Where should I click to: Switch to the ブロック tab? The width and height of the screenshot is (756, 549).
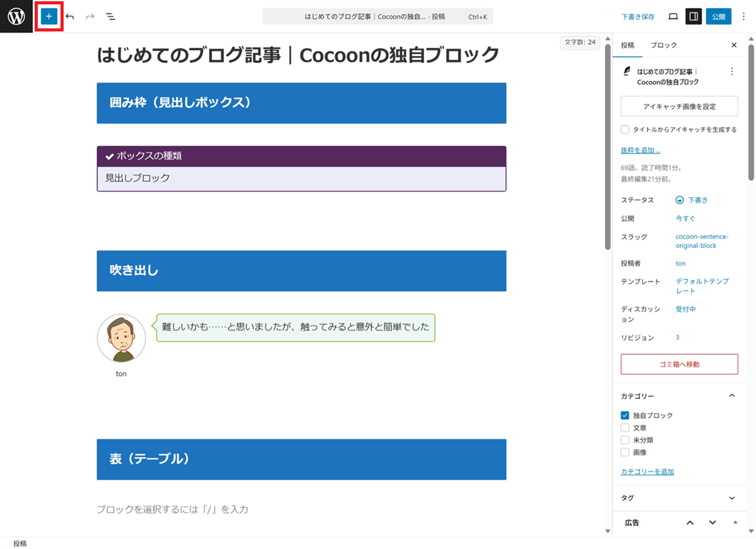click(x=663, y=45)
